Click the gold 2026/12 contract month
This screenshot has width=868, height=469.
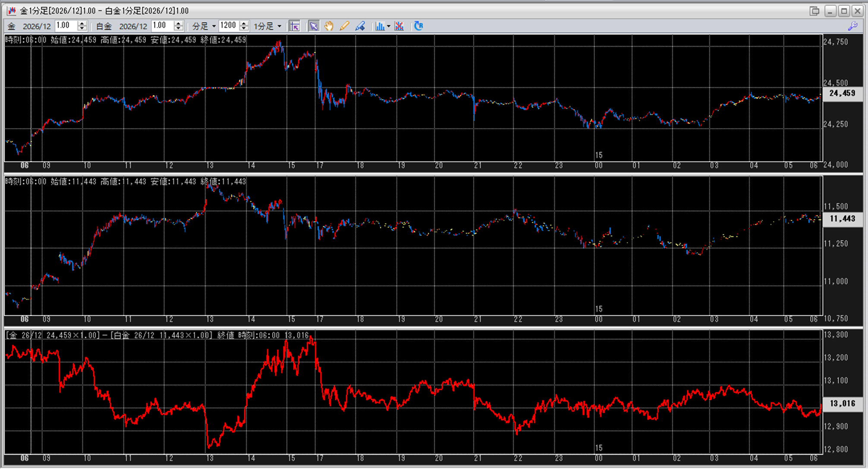(x=37, y=26)
